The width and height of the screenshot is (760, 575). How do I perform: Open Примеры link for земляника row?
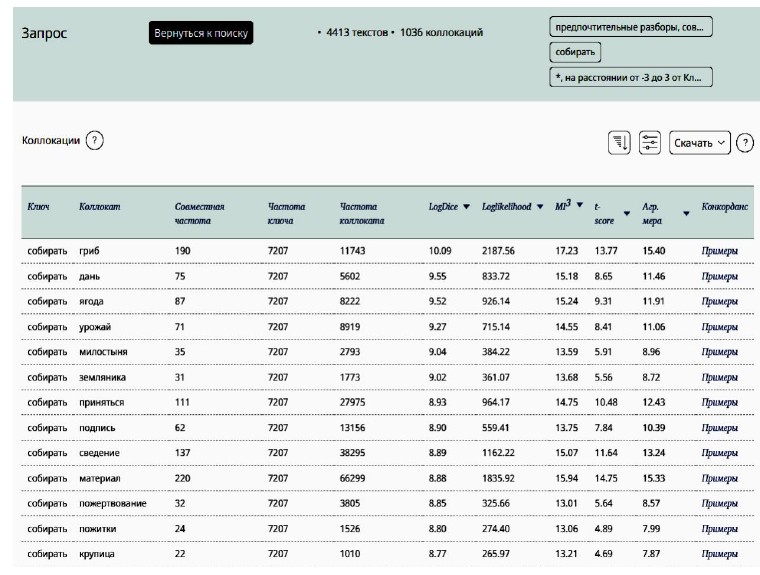720,377
